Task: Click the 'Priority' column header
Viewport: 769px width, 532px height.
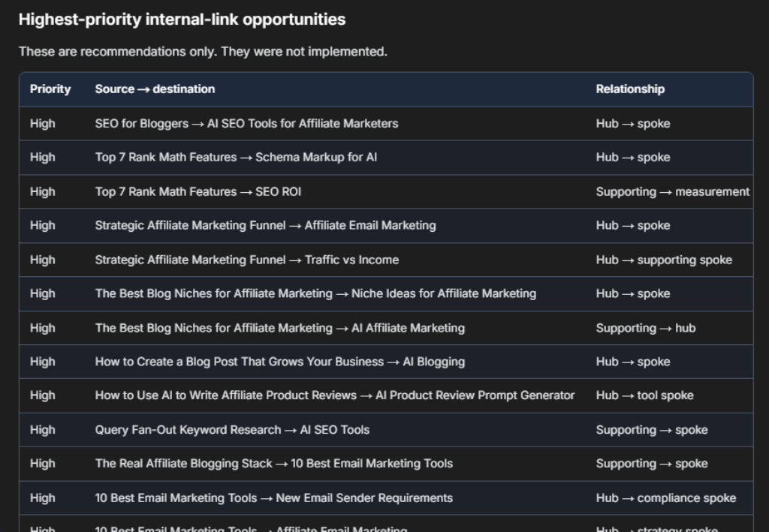Action: click(x=50, y=89)
